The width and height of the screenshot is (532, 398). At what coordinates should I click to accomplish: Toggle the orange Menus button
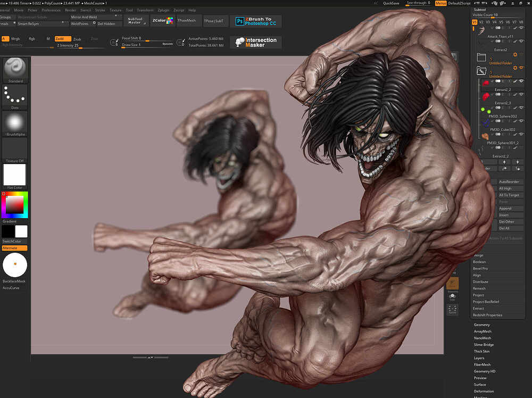pyautogui.click(x=440, y=3)
